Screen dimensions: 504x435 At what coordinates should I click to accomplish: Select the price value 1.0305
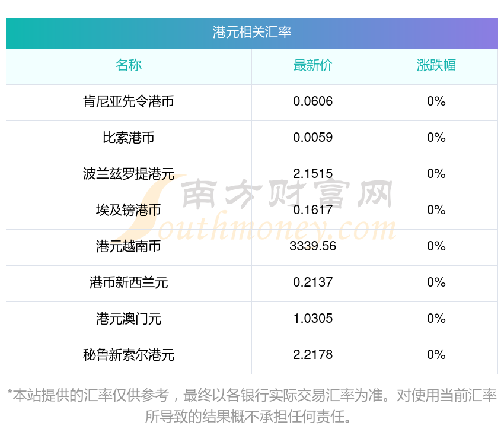coord(312,319)
